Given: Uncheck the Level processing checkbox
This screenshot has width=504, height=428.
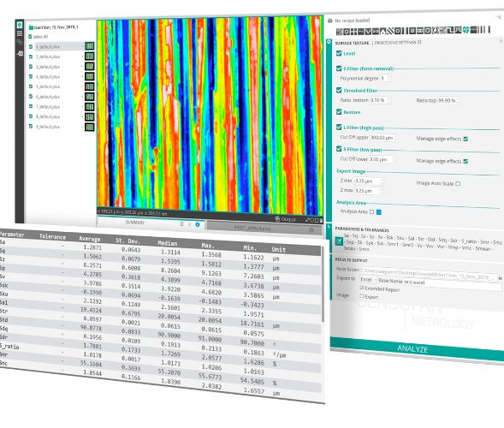Looking at the screenshot, I should (x=339, y=53).
